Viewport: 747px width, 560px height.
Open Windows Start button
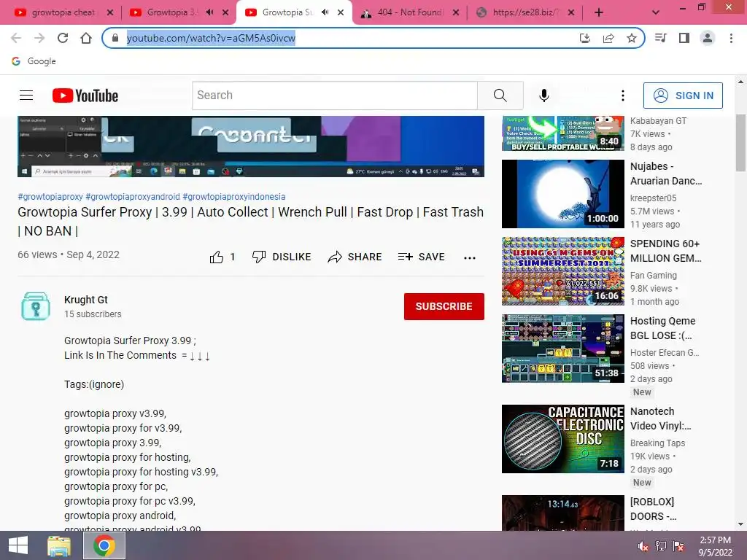point(18,545)
